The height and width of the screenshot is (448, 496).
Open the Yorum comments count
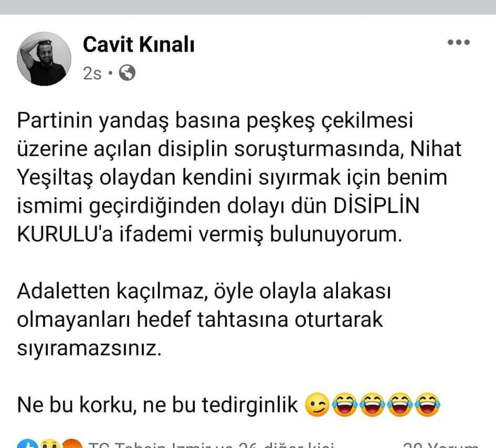[441, 445]
